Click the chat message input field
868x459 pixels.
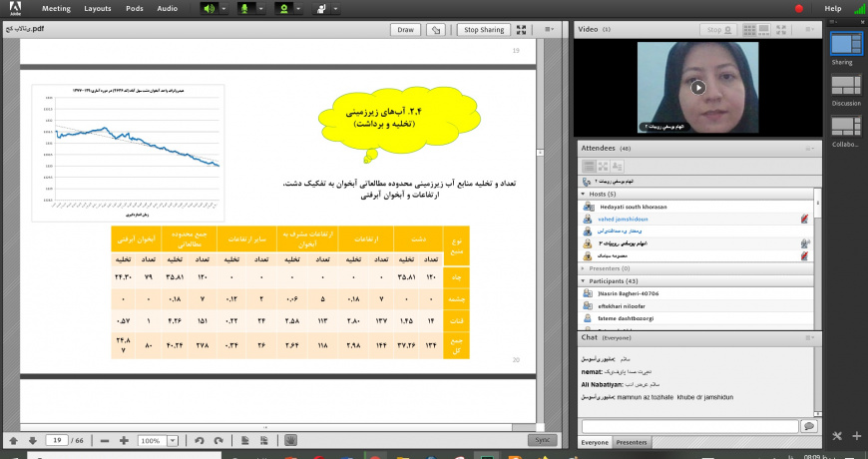point(689,426)
